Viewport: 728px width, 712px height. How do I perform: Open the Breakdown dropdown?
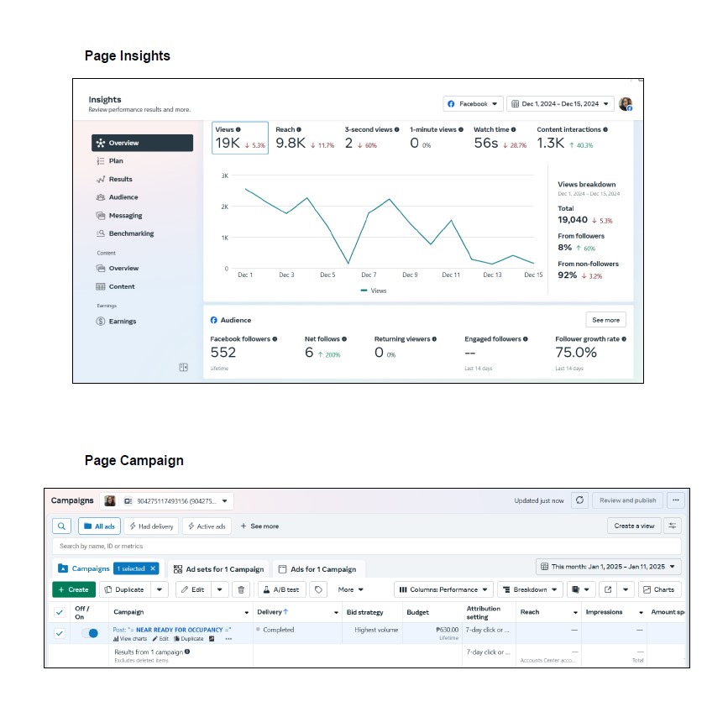(530, 590)
